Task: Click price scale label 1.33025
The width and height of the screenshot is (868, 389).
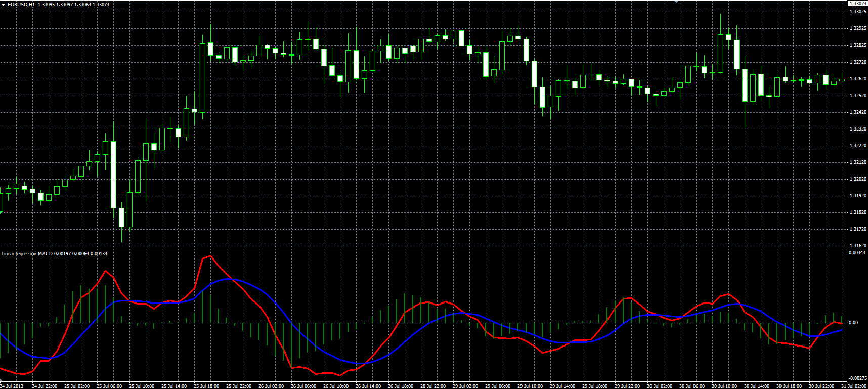Action: tap(857, 12)
